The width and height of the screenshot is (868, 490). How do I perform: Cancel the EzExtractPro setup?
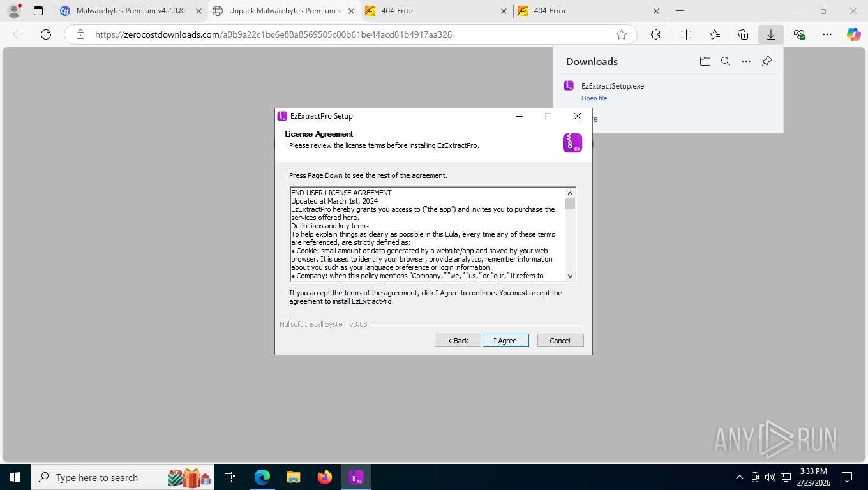pos(560,341)
